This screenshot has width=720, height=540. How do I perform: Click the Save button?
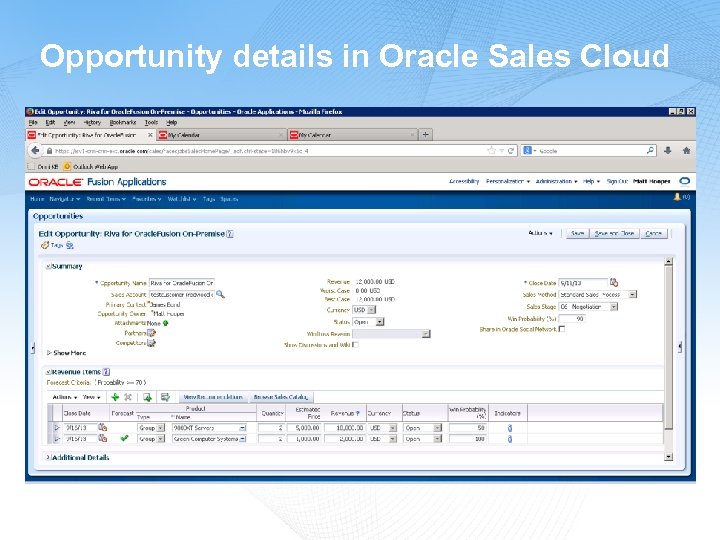pyautogui.click(x=577, y=233)
